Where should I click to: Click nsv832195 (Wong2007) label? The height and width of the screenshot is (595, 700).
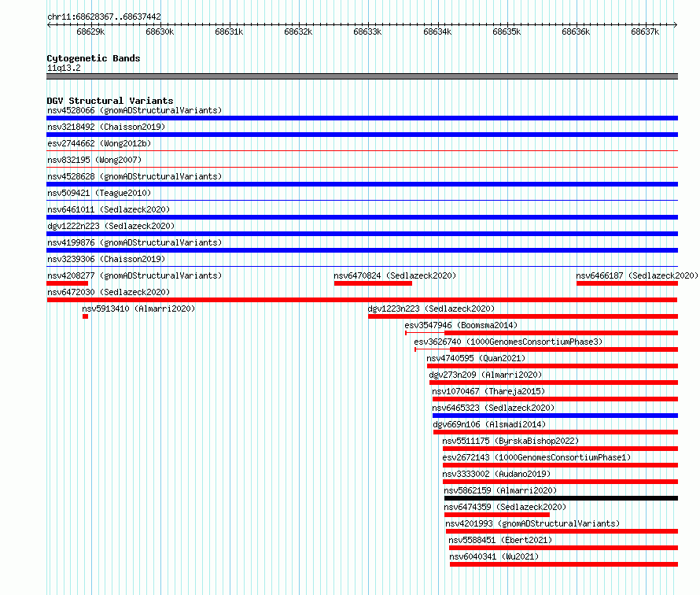pos(94,160)
